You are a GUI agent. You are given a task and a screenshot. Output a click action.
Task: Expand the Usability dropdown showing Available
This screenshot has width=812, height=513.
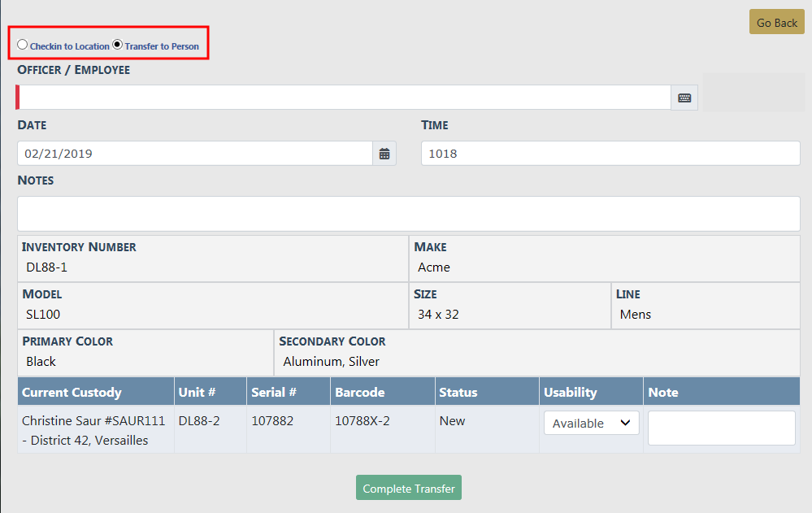click(591, 423)
